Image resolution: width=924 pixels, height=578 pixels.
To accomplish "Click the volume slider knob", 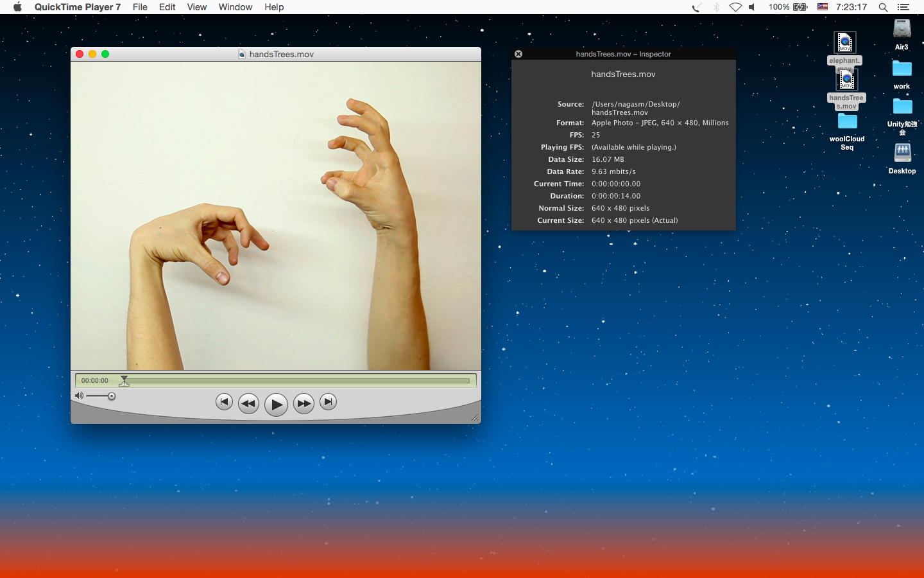I will click(112, 396).
